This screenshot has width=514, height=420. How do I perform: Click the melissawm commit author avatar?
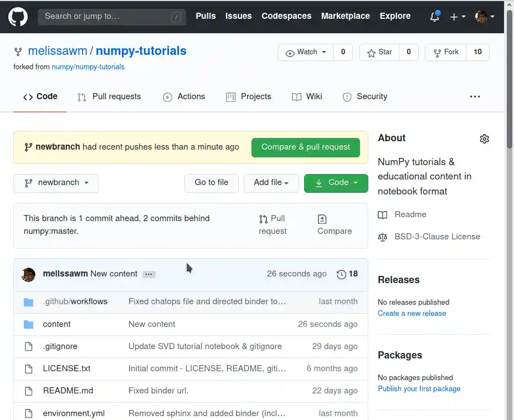pos(29,274)
